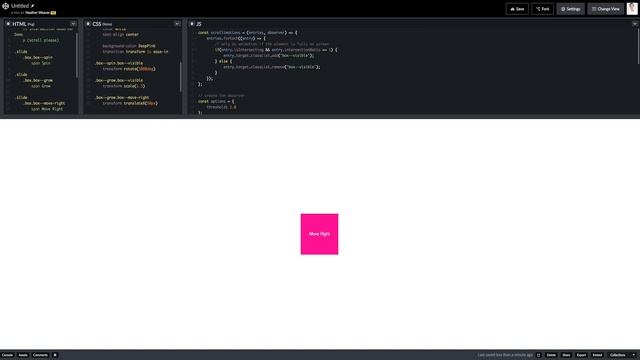Open pen Settings
The width and height of the screenshot is (640, 360).
[x=570, y=9]
